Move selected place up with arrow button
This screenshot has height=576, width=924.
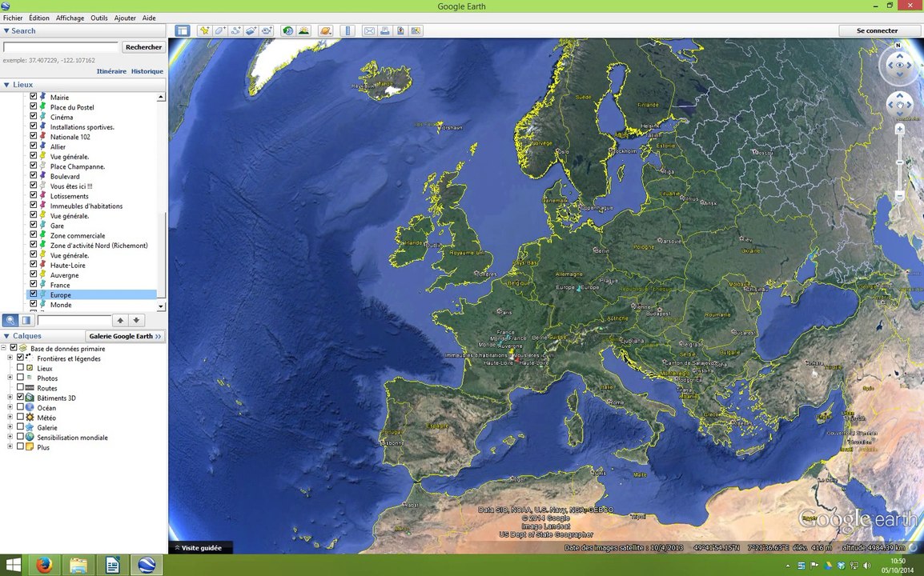click(x=120, y=320)
